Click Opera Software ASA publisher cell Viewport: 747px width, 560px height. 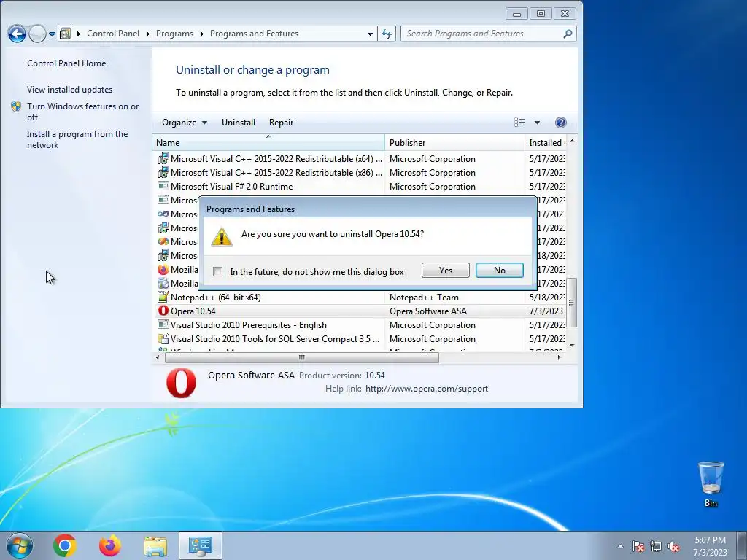coord(427,311)
